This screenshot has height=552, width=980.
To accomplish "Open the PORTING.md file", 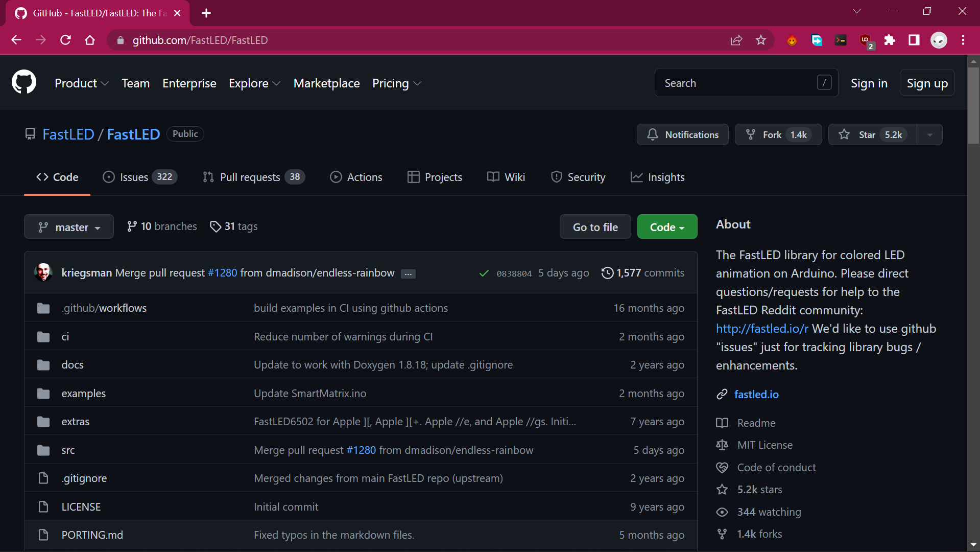I will pyautogui.click(x=92, y=535).
